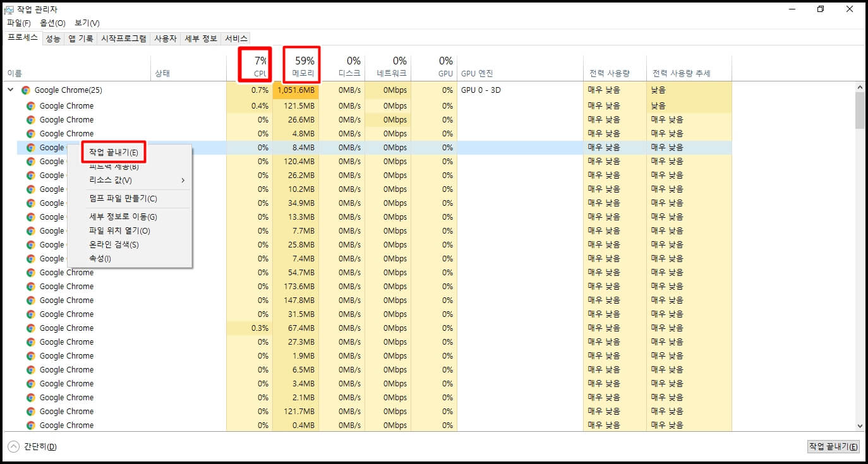
Task: Click the Chrome icon beside Google Chrome(25)
Action: tap(26, 90)
